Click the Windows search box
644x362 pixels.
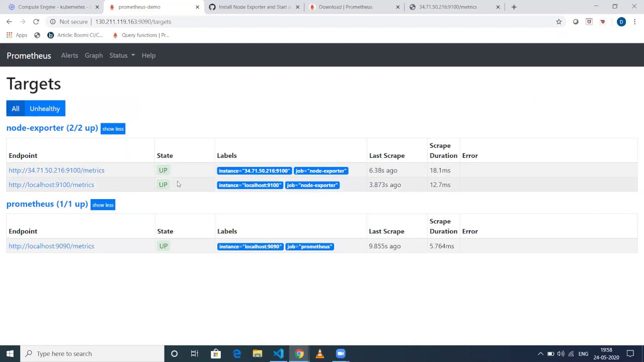pos(92,353)
